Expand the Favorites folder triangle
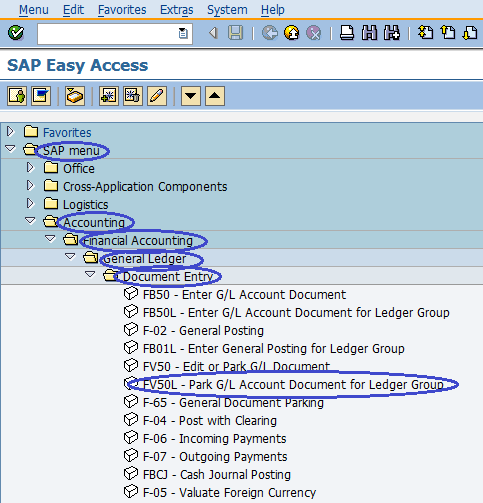 pos(10,131)
